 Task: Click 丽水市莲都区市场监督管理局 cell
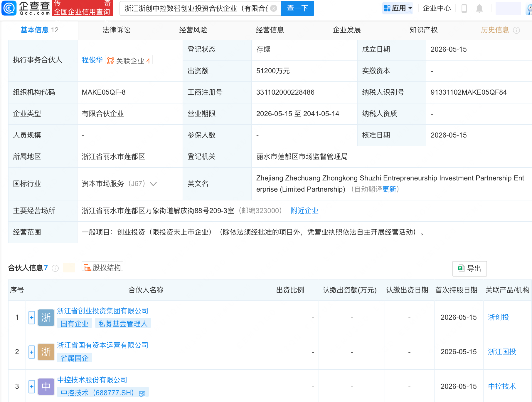302,157
